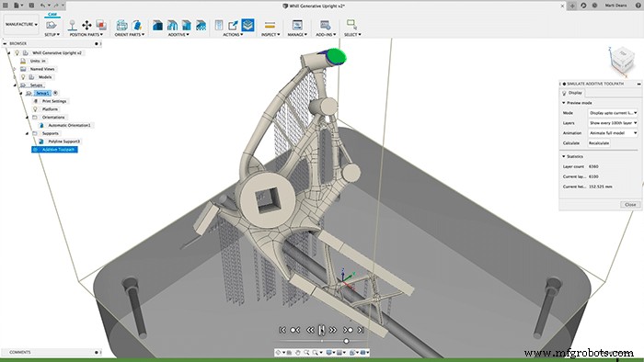Toggle visibility bulb of Platform
This screenshot has width=644, height=362.
pyautogui.click(x=35, y=109)
